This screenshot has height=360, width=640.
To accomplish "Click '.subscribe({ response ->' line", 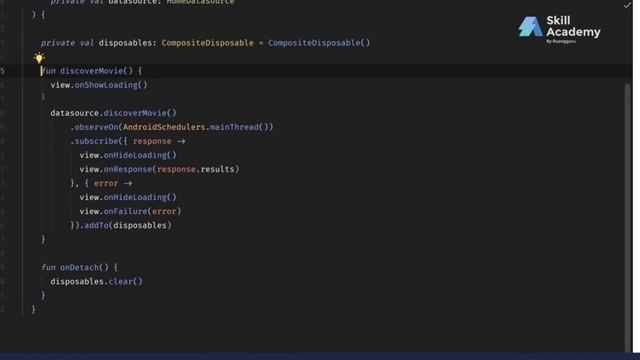I will (x=128, y=141).
